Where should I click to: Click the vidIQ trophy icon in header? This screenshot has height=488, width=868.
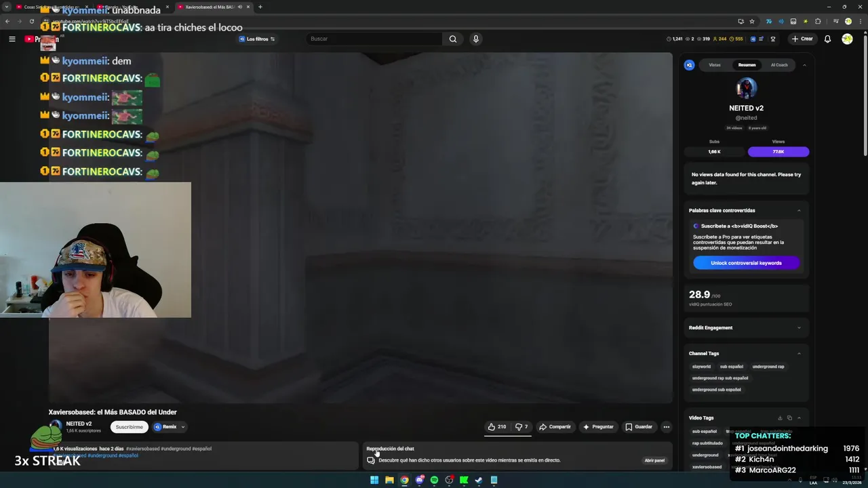pyautogui.click(x=772, y=39)
